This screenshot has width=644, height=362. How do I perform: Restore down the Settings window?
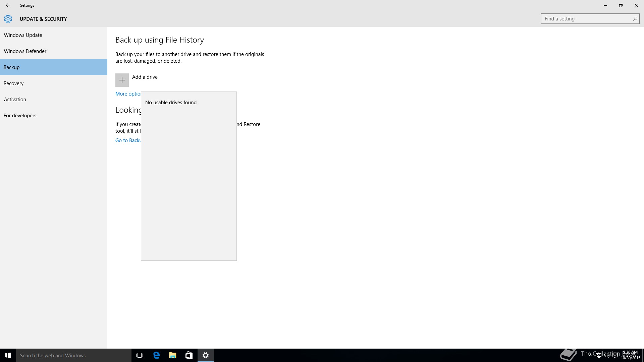[x=621, y=5]
